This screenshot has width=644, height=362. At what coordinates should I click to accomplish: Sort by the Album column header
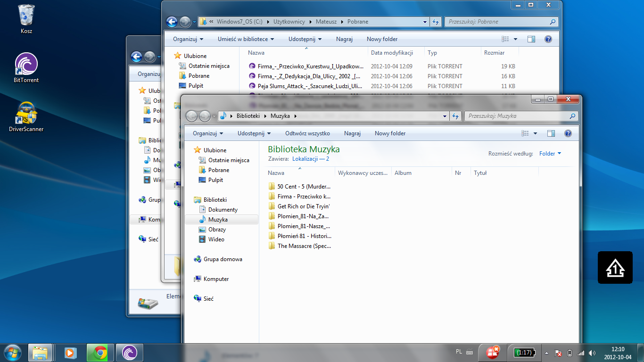tap(421, 173)
